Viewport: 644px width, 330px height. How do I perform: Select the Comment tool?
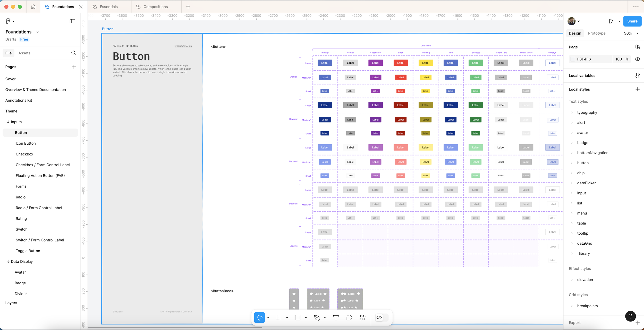point(349,318)
